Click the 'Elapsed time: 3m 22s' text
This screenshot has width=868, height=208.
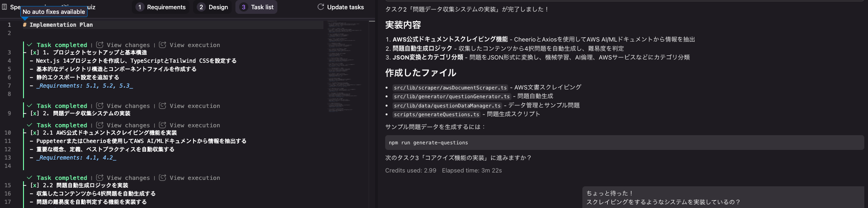[472, 171]
